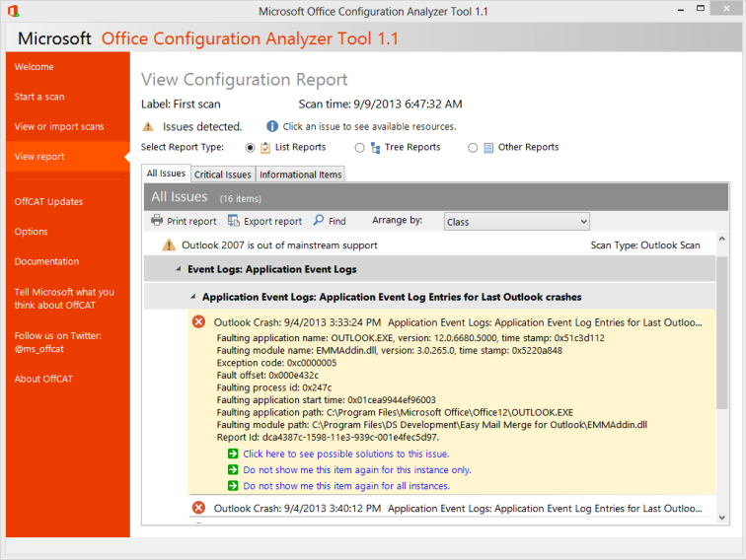Collapse Log Entries for Last Outlook crashes

click(193, 296)
